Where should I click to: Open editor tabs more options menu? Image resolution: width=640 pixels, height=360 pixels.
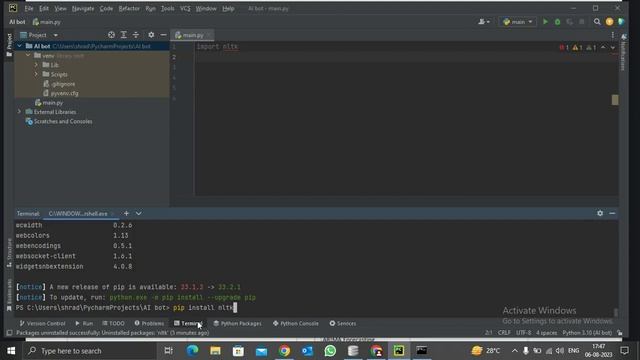pos(613,35)
